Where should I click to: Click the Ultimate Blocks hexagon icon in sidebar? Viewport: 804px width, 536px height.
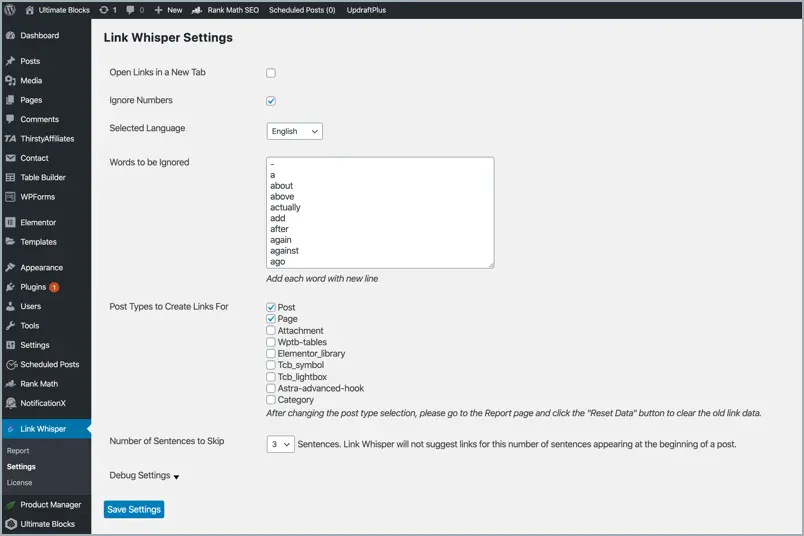click(10, 524)
